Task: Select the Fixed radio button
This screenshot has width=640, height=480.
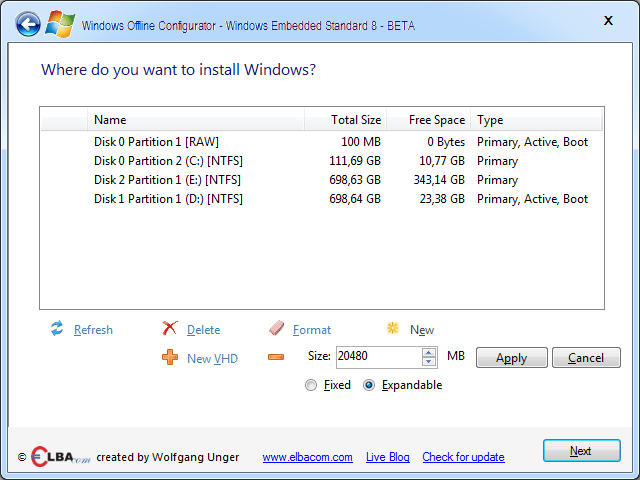Action: [x=311, y=385]
